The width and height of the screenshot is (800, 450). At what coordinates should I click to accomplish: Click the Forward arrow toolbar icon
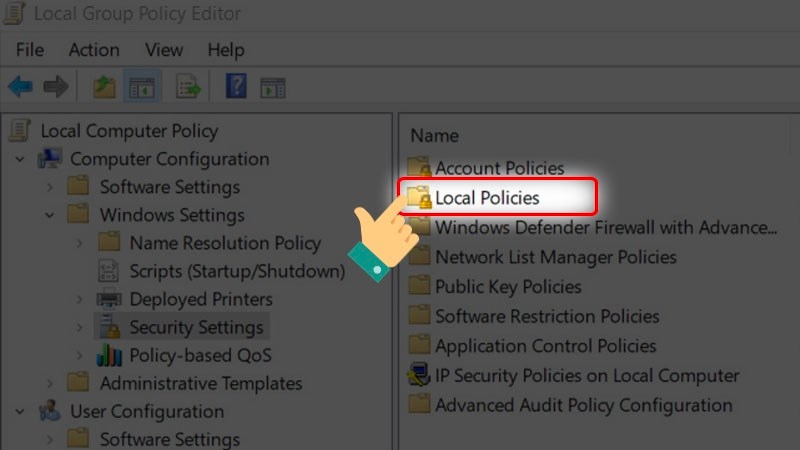click(56, 88)
